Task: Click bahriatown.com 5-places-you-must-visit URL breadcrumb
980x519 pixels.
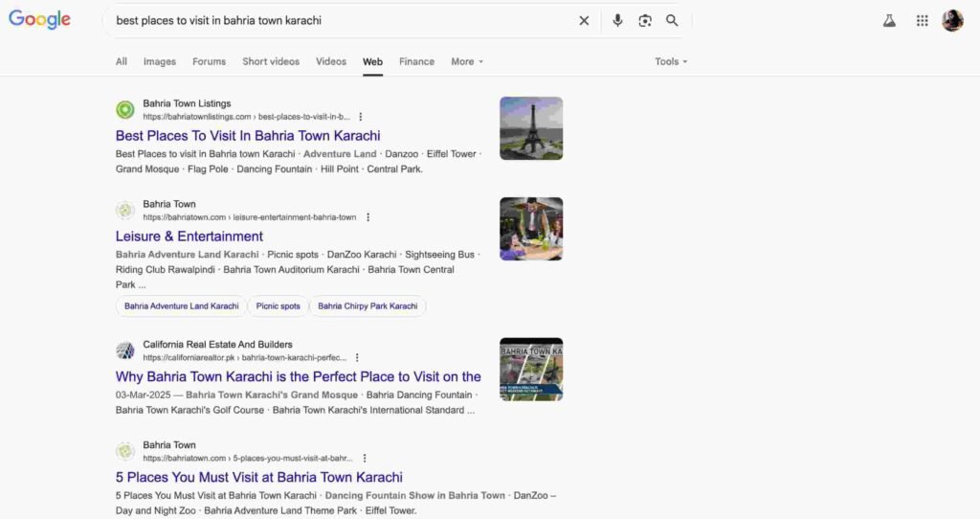Action: 248,459
